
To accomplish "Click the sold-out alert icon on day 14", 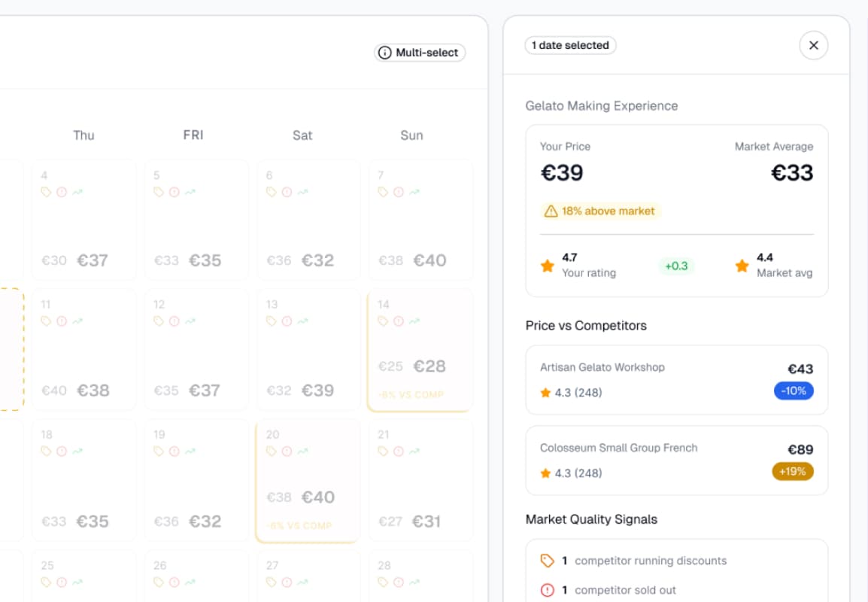I will click(399, 321).
